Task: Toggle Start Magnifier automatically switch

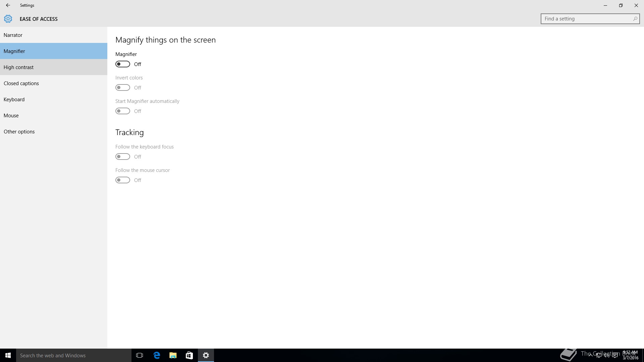Action: (123, 111)
